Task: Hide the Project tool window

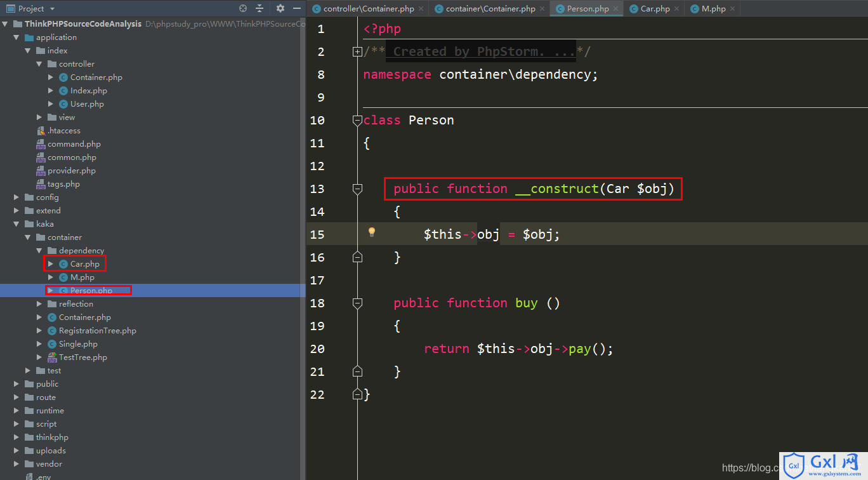Action: (297, 8)
